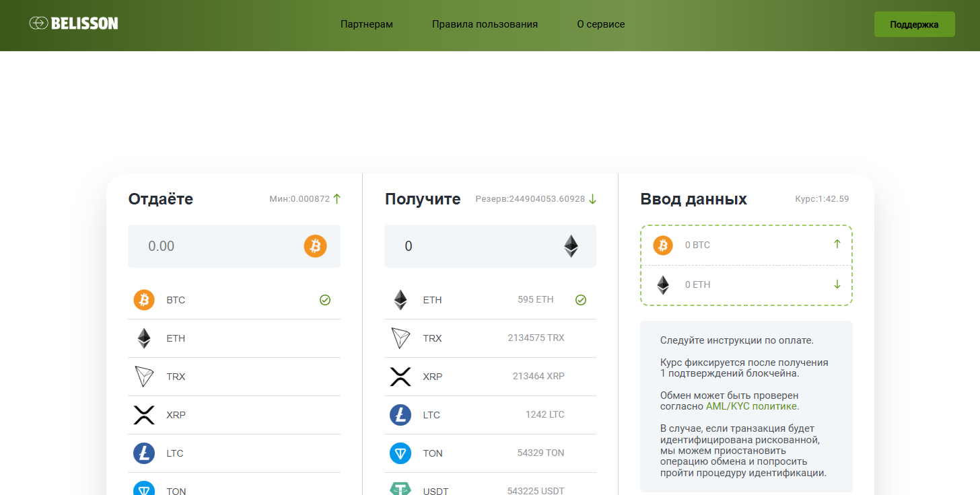This screenshot has width=980, height=495.
Task: Pick the TRX icon in the give list
Action: click(144, 377)
